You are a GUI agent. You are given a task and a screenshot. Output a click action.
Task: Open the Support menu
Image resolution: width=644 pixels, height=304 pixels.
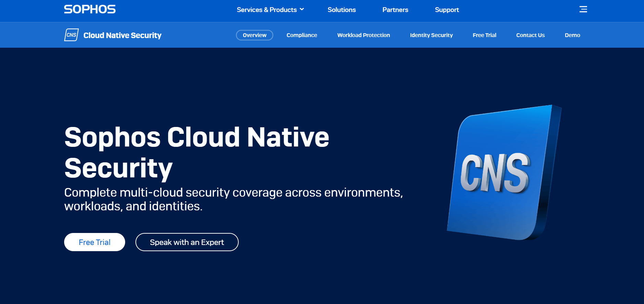click(x=447, y=10)
